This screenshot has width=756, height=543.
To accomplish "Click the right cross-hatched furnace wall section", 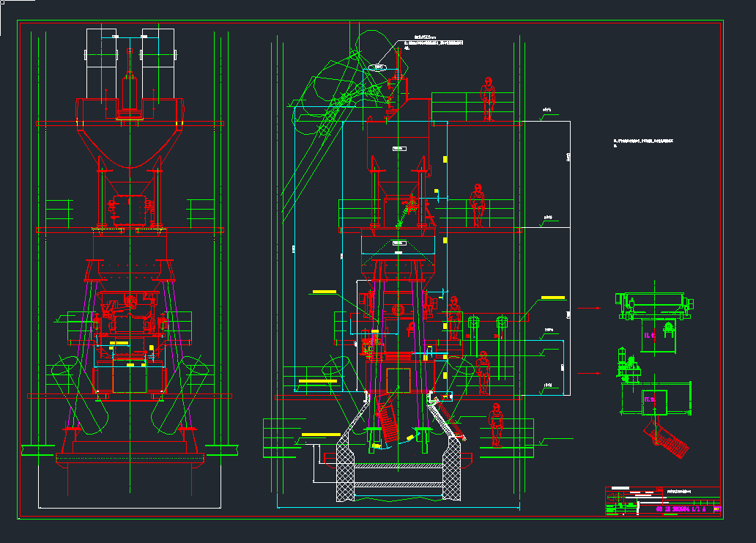I will [x=453, y=469].
